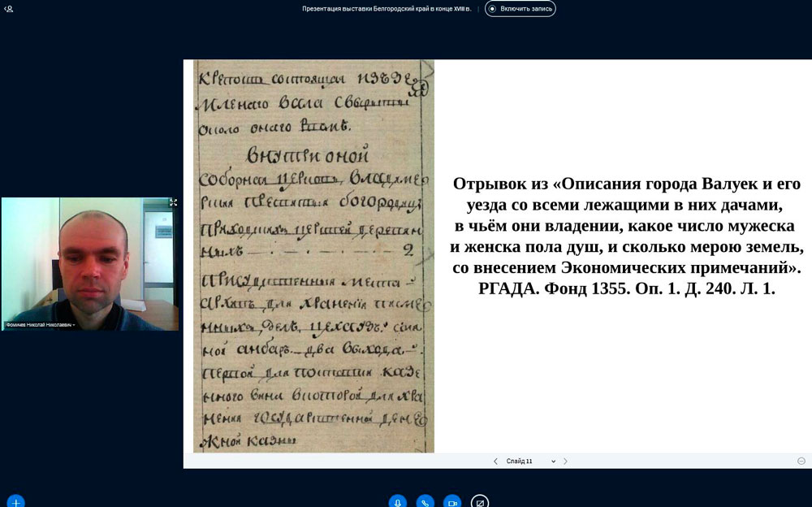The image size is (812, 507).
Task: Toggle the user list panel icon
Action: (9, 9)
